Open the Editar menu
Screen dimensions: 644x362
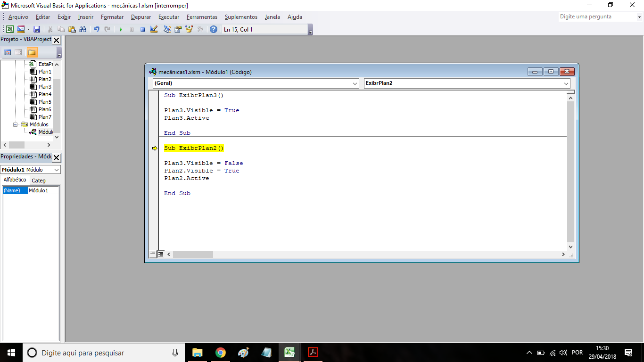(43, 17)
